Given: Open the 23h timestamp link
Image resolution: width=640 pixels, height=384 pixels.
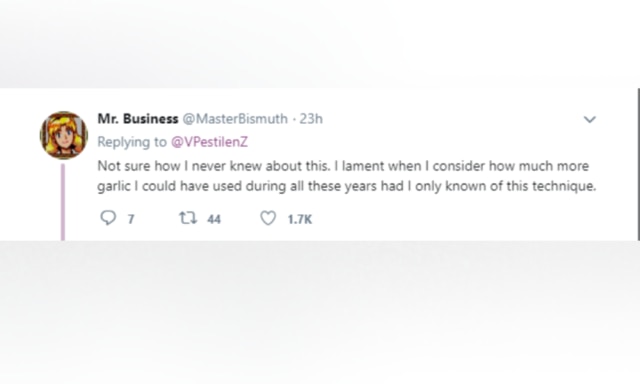Looking at the screenshot, I should [311, 119].
